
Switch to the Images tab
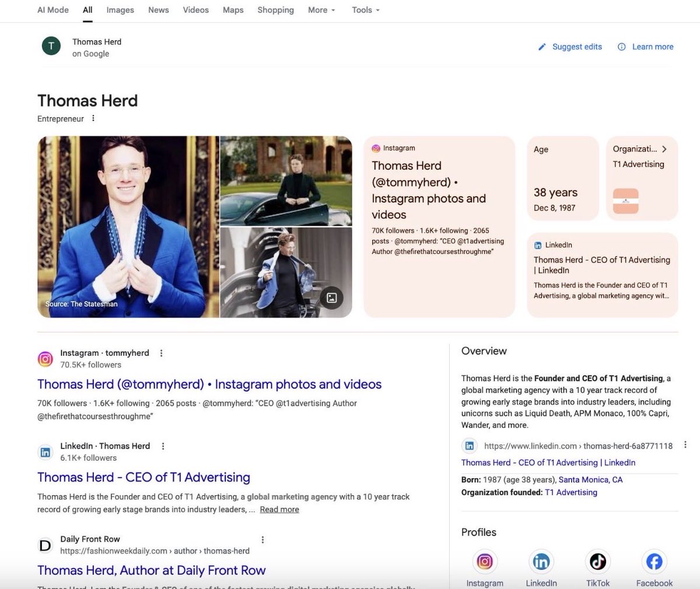tap(120, 10)
